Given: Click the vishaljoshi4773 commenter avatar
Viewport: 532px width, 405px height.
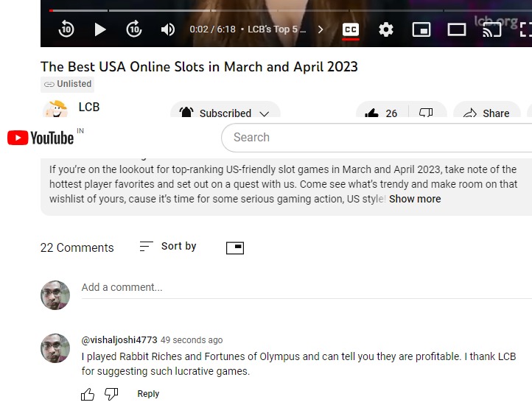Looking at the screenshot, I should pyautogui.click(x=55, y=348).
